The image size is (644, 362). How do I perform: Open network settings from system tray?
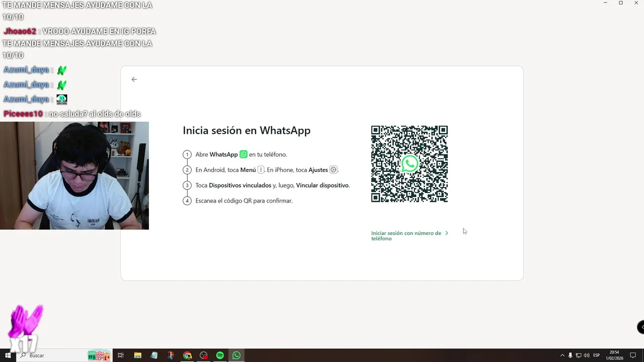(x=579, y=355)
